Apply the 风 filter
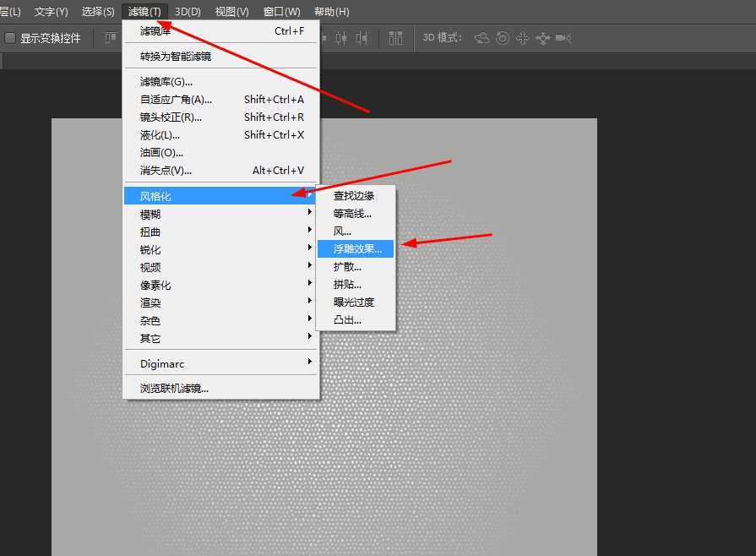Image resolution: width=756 pixels, height=556 pixels. tap(341, 231)
